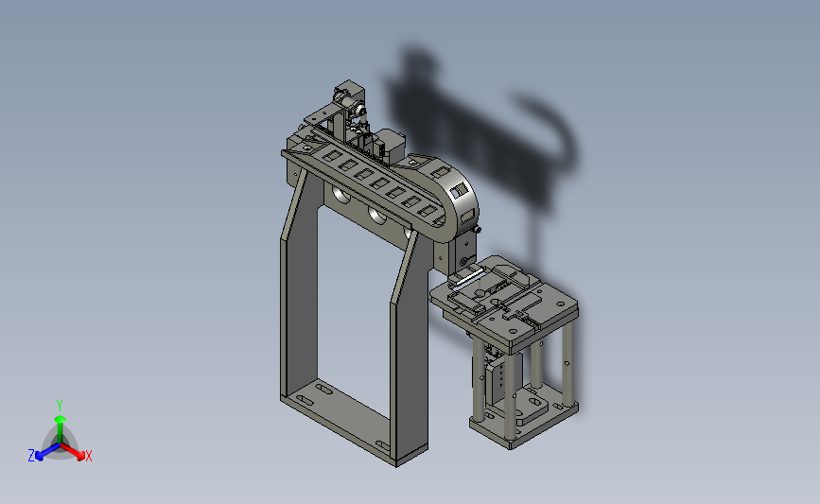Select the top plate of the small fixture stand

[505, 304]
